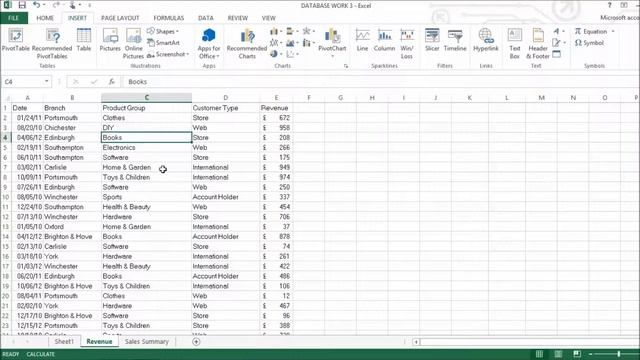Click the horizontal scrollbar left arrow
Viewport: 640px width, 360px height.
click(416, 342)
